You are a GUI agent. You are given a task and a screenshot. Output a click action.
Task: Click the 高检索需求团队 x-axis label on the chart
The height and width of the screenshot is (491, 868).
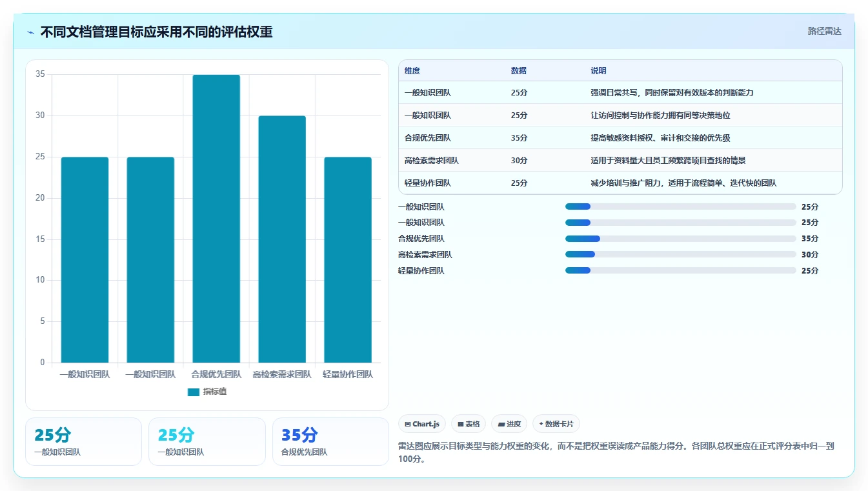coord(282,374)
